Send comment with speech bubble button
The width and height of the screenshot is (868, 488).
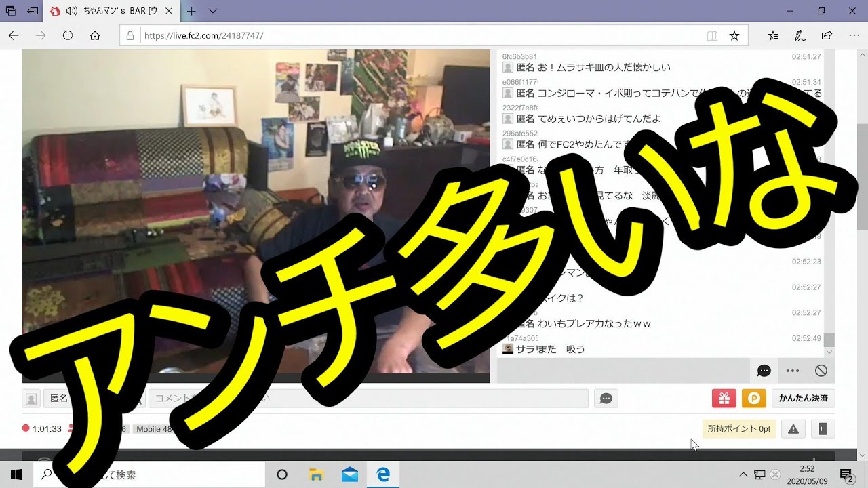click(x=606, y=399)
